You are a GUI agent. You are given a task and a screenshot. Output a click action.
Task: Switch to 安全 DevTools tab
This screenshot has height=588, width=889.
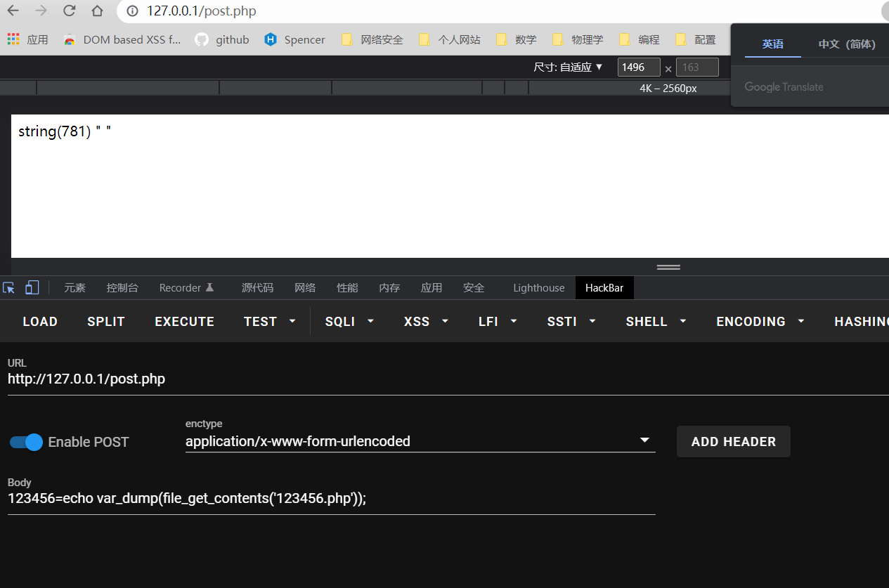pos(474,287)
